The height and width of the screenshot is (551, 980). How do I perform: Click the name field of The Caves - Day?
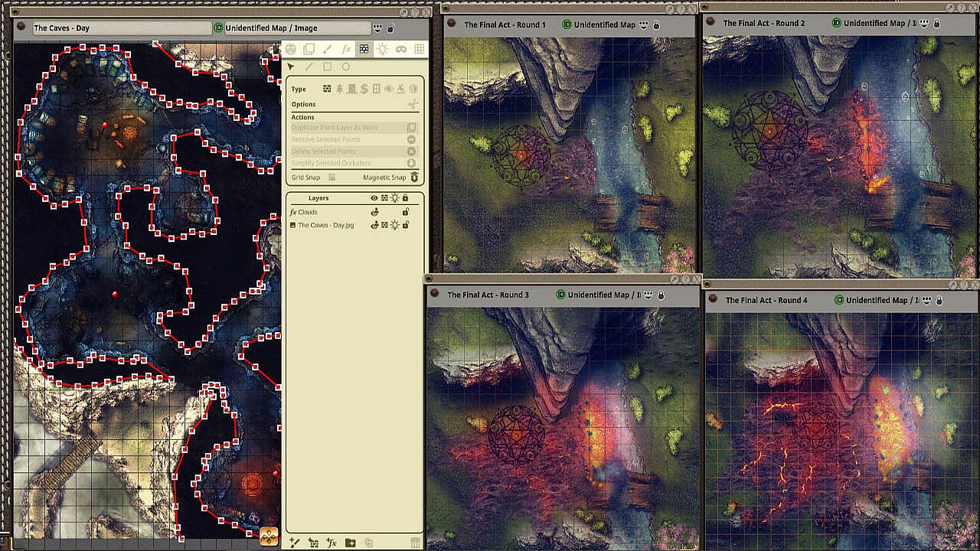point(121,28)
